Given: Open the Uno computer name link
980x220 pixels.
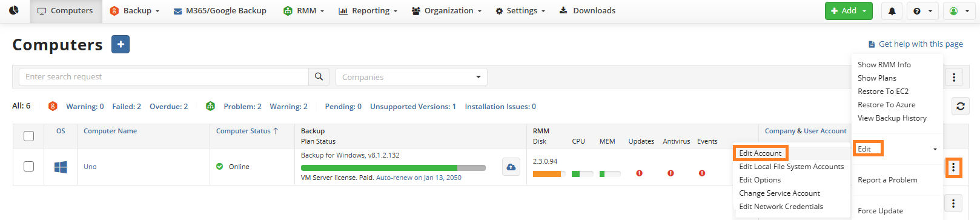Looking at the screenshot, I should tap(90, 167).
